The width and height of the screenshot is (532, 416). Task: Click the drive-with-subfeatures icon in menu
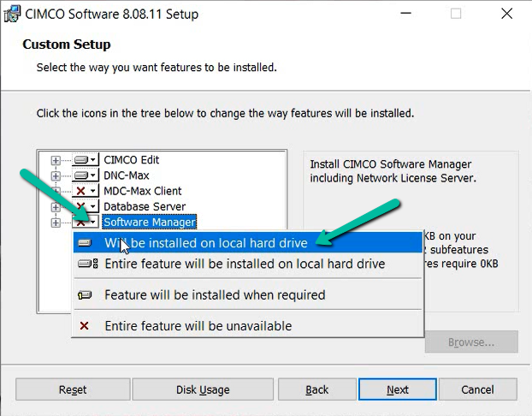87,264
